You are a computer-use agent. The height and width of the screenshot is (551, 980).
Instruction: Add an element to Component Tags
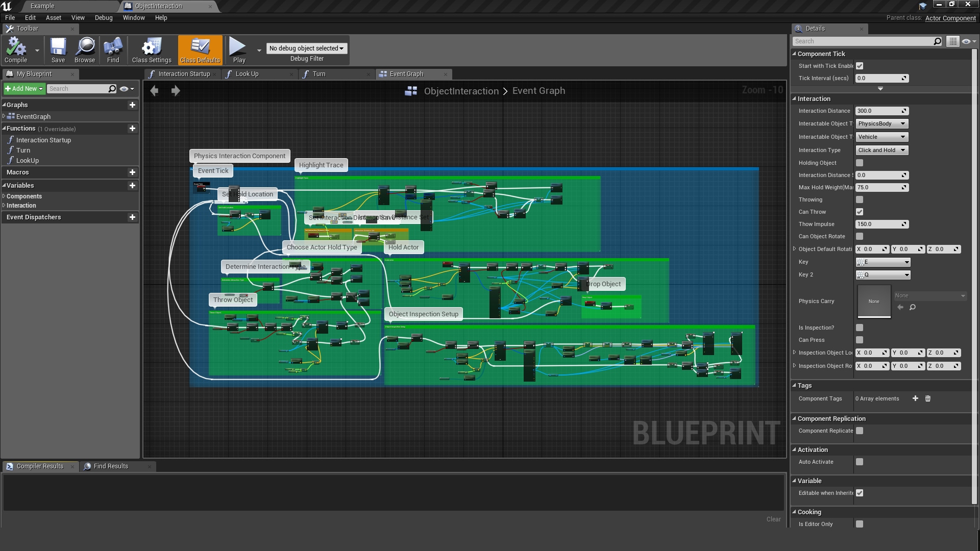point(915,398)
